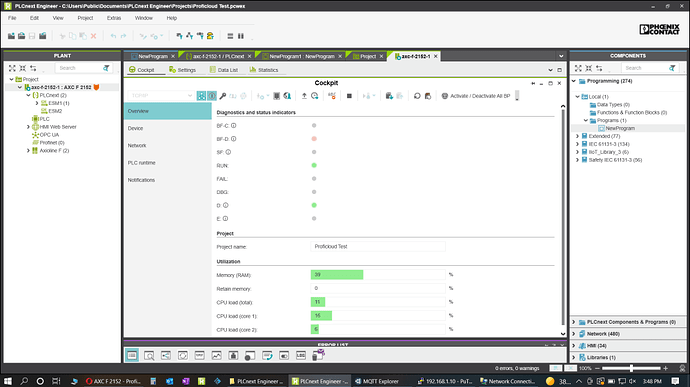Toggle the pause lines toolbar icon
The width and height of the screenshot is (690, 387).
tap(241, 36)
